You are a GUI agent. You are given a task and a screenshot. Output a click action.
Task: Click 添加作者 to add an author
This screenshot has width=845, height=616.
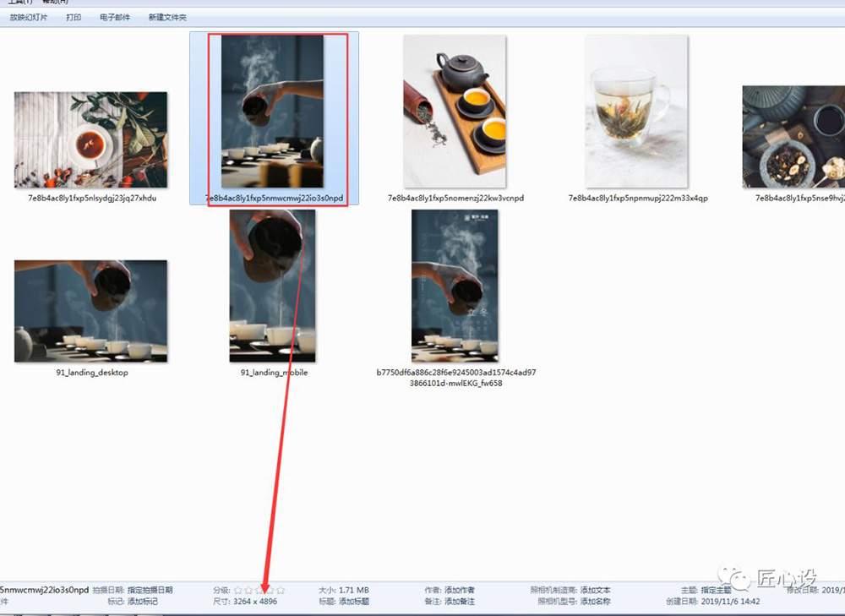460,590
